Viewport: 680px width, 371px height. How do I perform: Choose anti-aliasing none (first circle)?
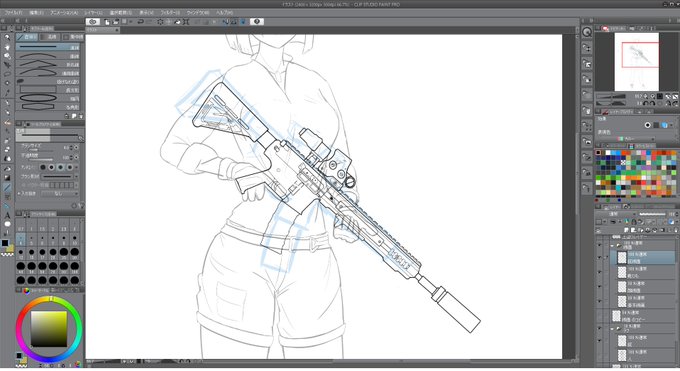click(43, 167)
